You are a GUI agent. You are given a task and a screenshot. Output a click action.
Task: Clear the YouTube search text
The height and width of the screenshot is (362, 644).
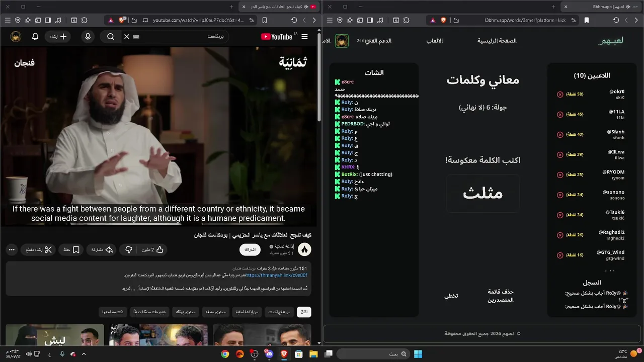127,37
